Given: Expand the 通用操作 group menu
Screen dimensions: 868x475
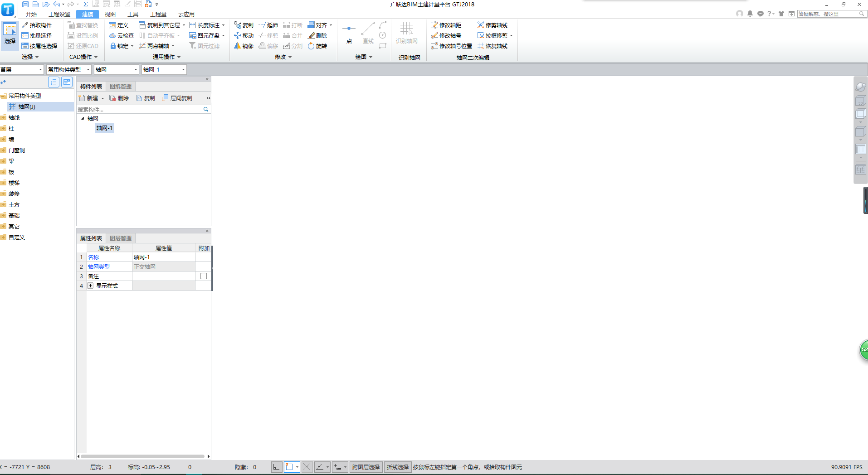Looking at the screenshot, I should (x=166, y=57).
